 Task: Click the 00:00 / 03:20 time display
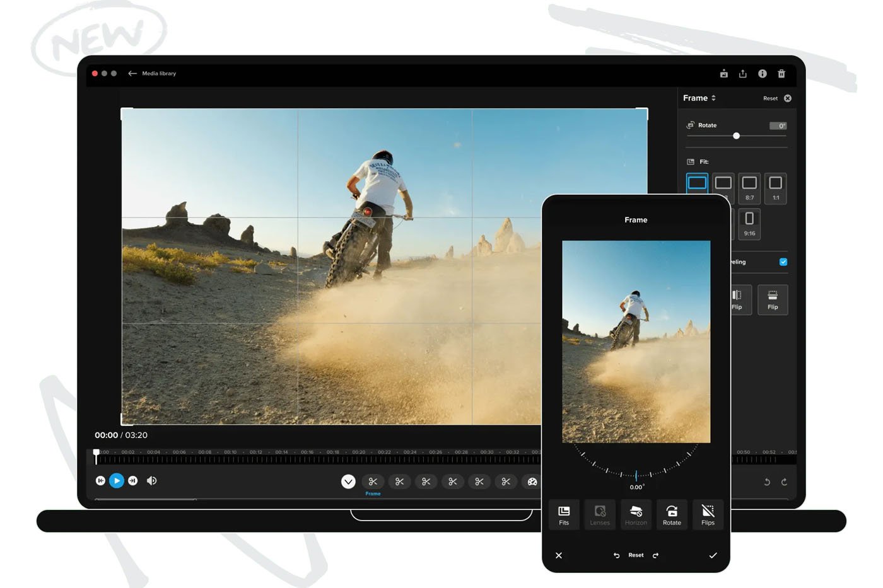coord(121,435)
